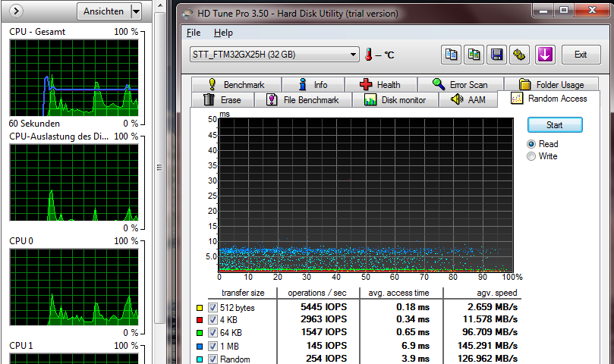Toggle the 64 KB checkbox
Viewport: 614px width, 364px height.
(213, 333)
